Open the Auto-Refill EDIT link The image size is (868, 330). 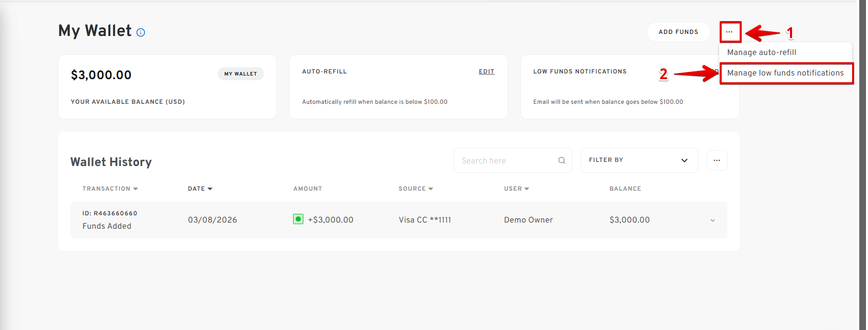pyautogui.click(x=486, y=71)
